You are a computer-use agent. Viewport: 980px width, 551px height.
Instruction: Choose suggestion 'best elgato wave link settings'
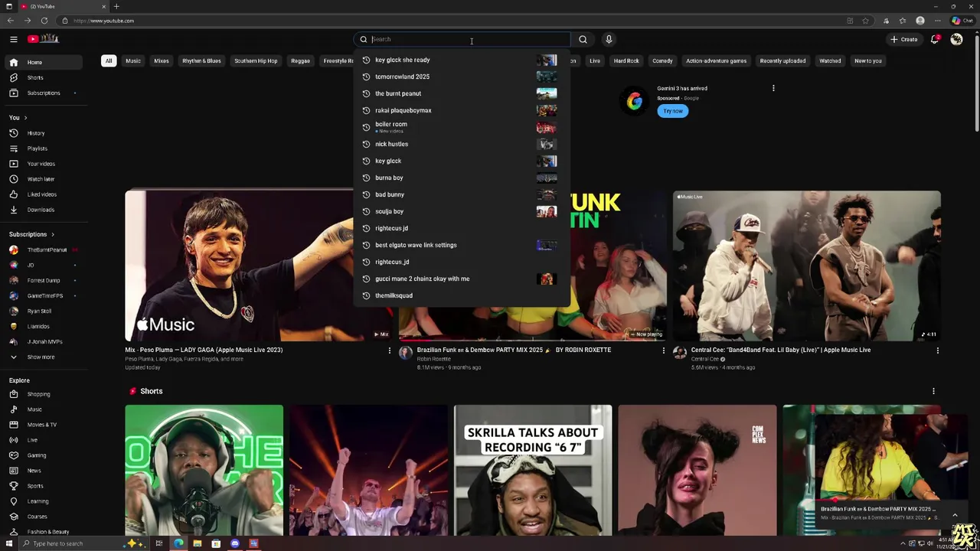[x=462, y=245]
